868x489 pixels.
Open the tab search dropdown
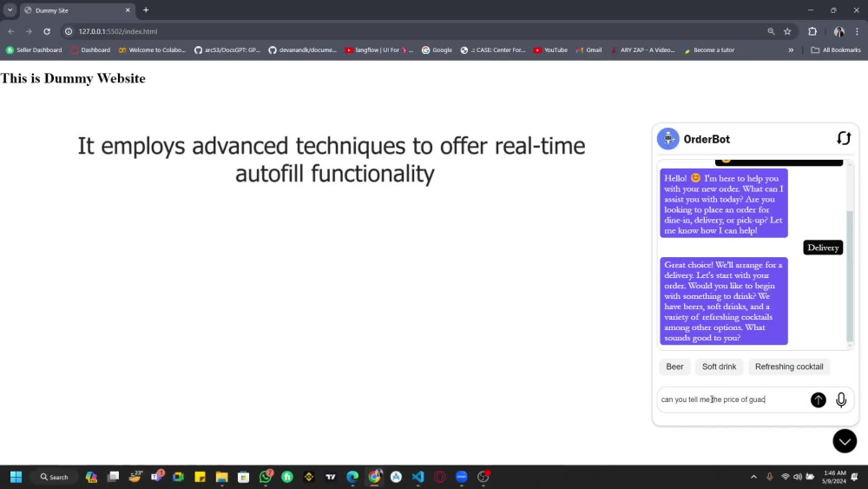10,10
